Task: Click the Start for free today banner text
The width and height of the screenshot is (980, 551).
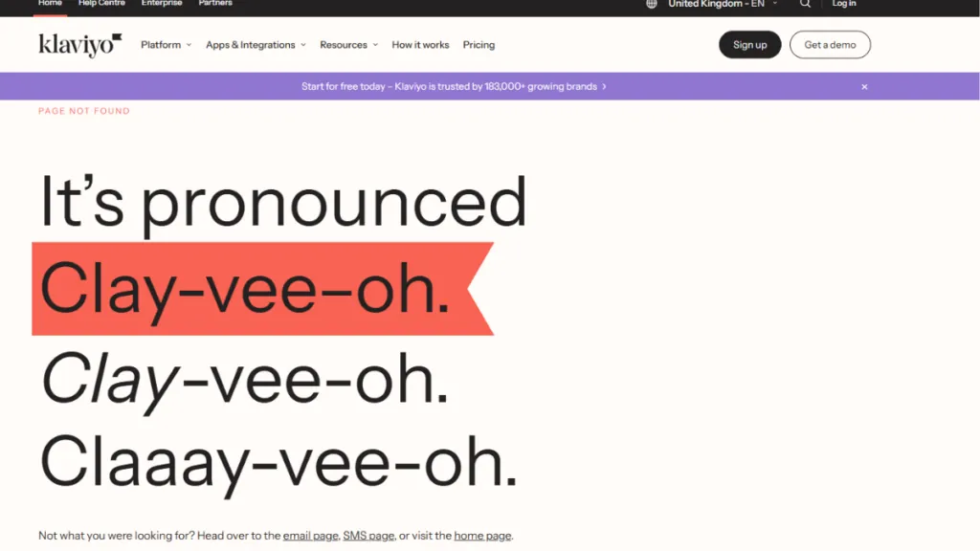Action: (454, 87)
